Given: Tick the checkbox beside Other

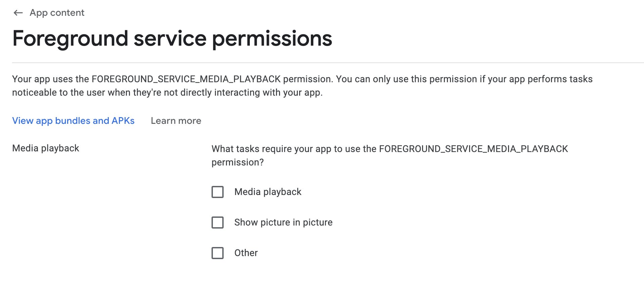Looking at the screenshot, I should [x=217, y=253].
